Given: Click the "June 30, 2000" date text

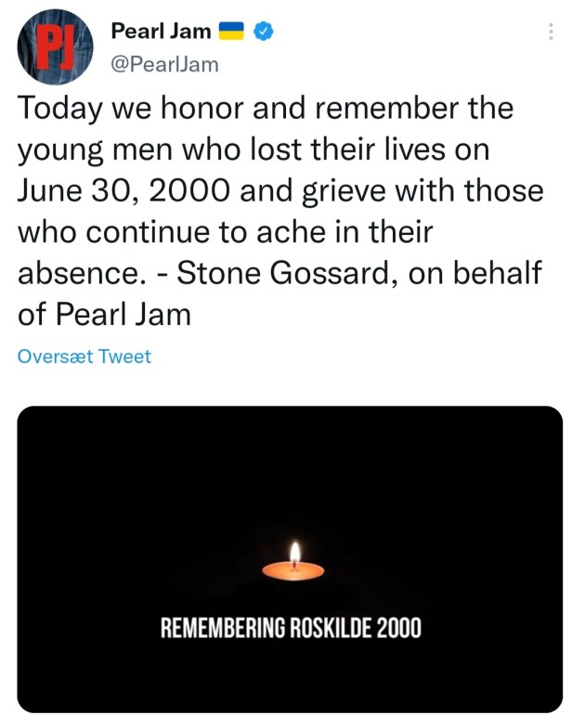Looking at the screenshot, I should click(116, 190).
